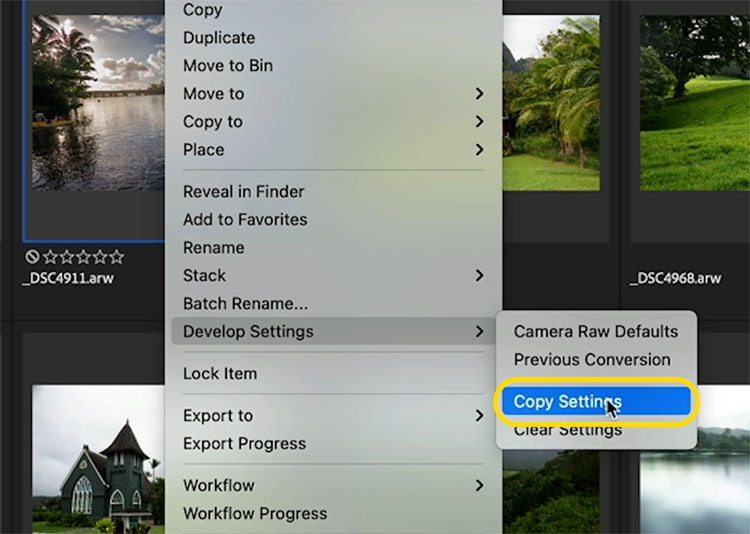The image size is (750, 534).
Task: Click the reject icon under _DSC4911.arw
Action: (32, 257)
